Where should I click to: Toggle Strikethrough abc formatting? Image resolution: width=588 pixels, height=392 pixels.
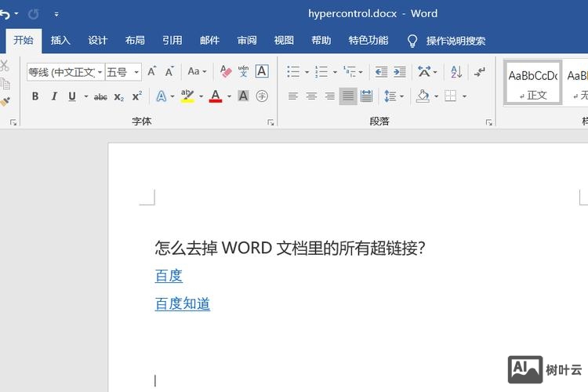100,96
